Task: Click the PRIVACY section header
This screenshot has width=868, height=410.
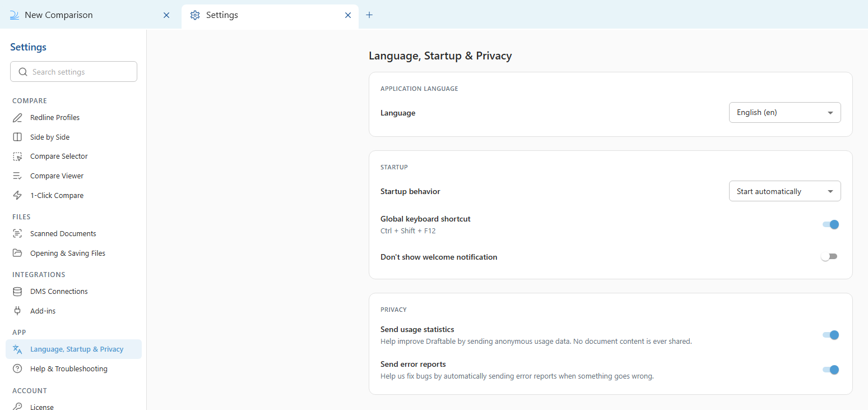Action: tap(393, 310)
